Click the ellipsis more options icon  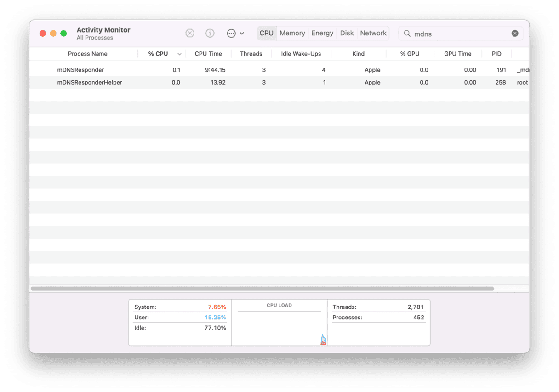231,34
